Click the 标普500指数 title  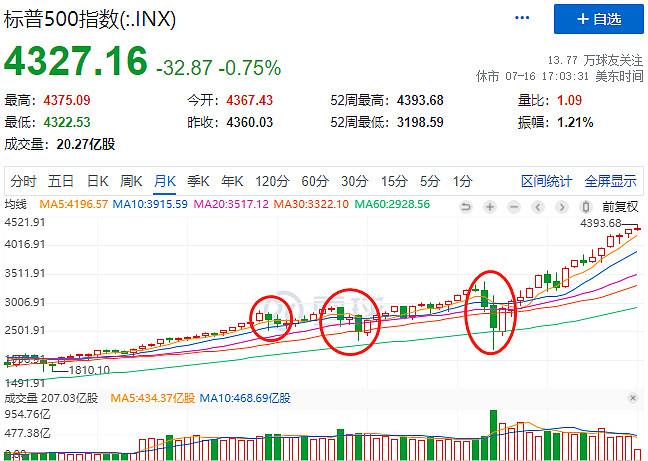click(90, 19)
